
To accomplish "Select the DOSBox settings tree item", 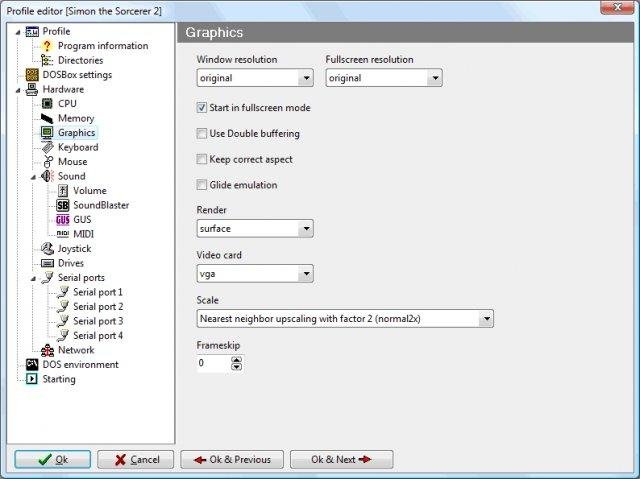I will [x=77, y=75].
